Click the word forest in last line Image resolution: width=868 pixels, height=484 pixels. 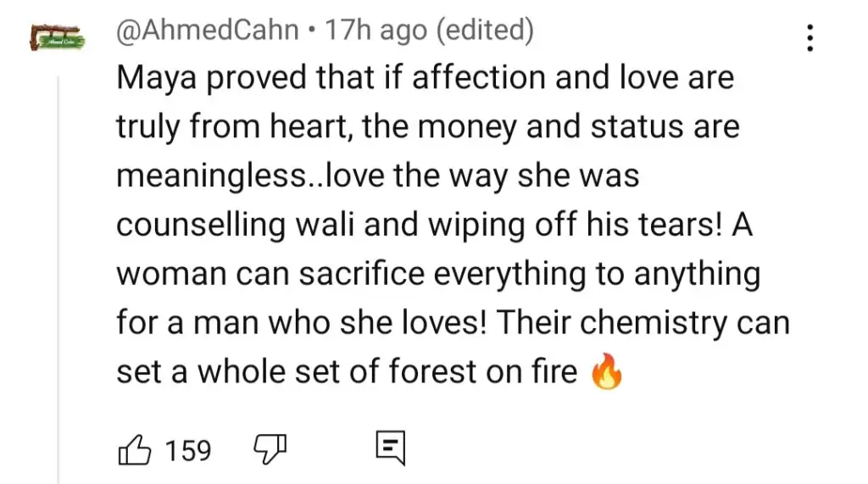(x=432, y=371)
